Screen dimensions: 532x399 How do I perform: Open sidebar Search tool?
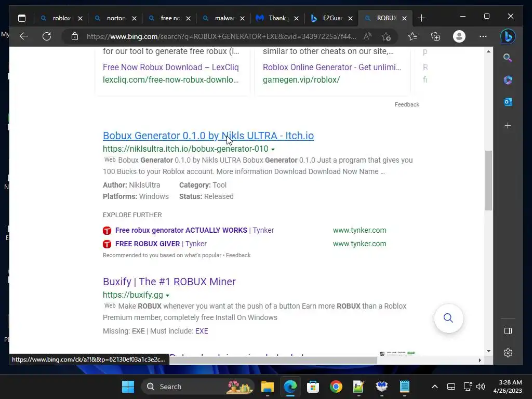508,58
